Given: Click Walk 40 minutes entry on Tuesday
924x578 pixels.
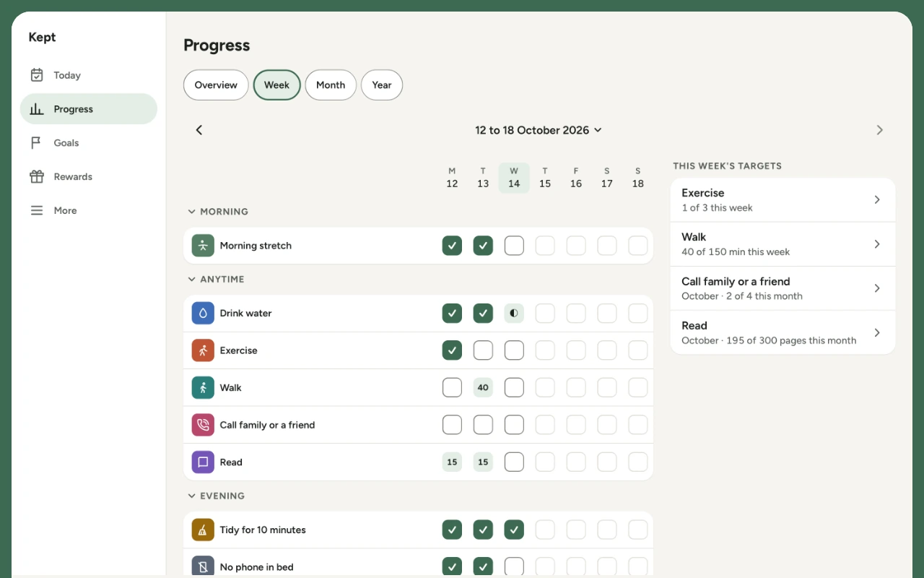Looking at the screenshot, I should click(483, 388).
